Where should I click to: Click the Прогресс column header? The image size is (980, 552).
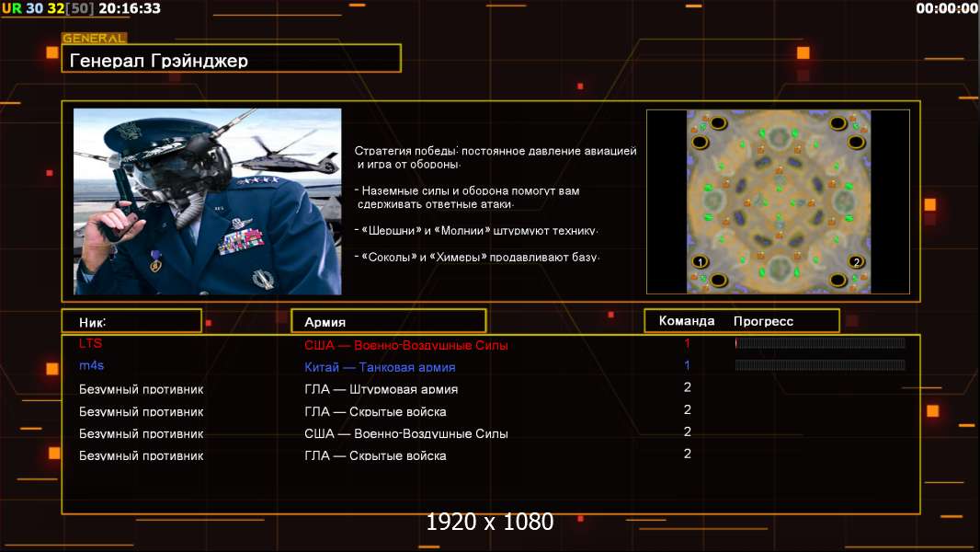(763, 321)
